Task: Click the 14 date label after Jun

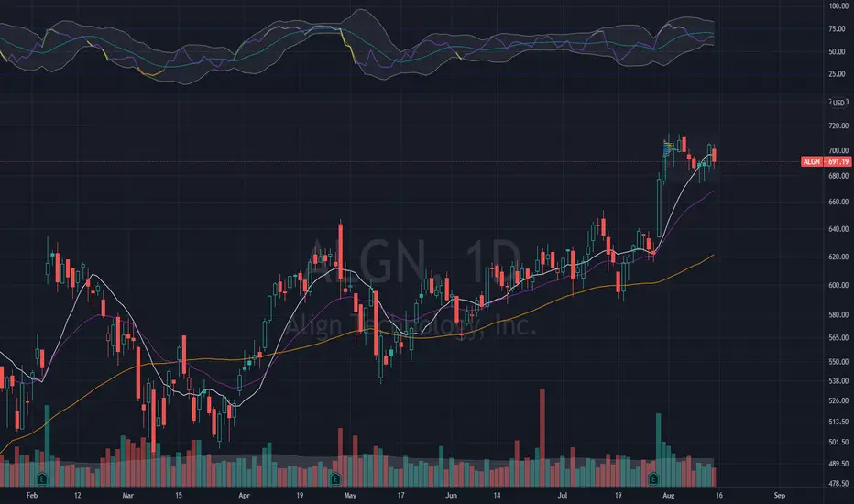Action: point(497,496)
